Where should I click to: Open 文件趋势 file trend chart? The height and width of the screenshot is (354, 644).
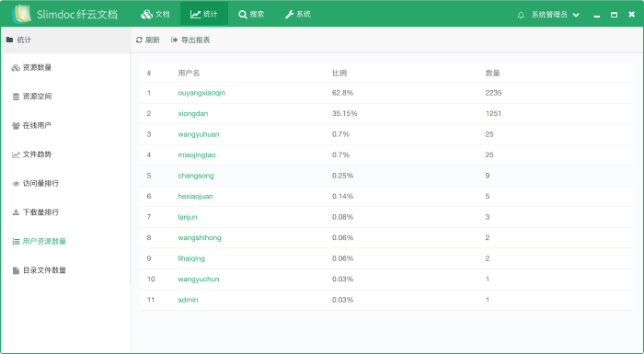click(x=31, y=154)
